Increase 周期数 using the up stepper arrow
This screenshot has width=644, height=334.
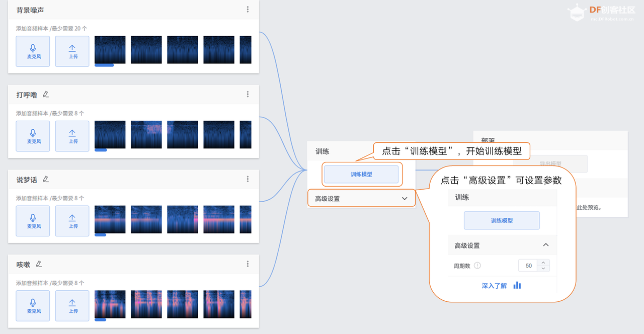click(543, 263)
